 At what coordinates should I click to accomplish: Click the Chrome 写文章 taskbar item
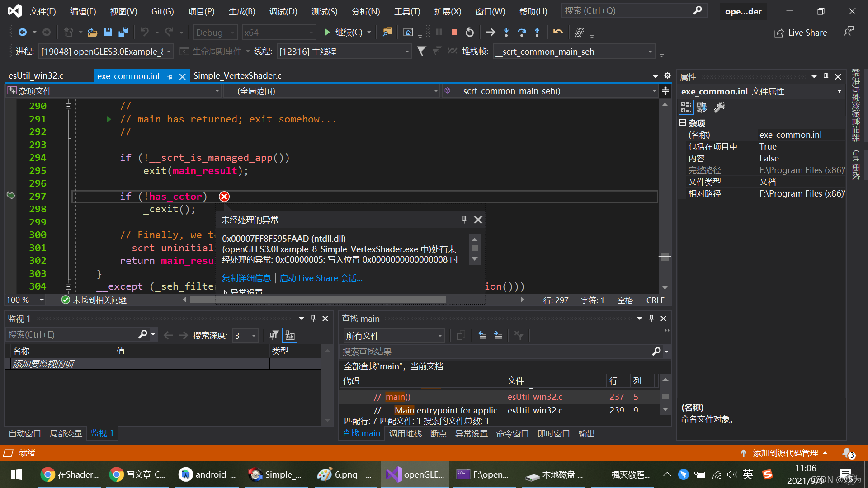pos(138,474)
